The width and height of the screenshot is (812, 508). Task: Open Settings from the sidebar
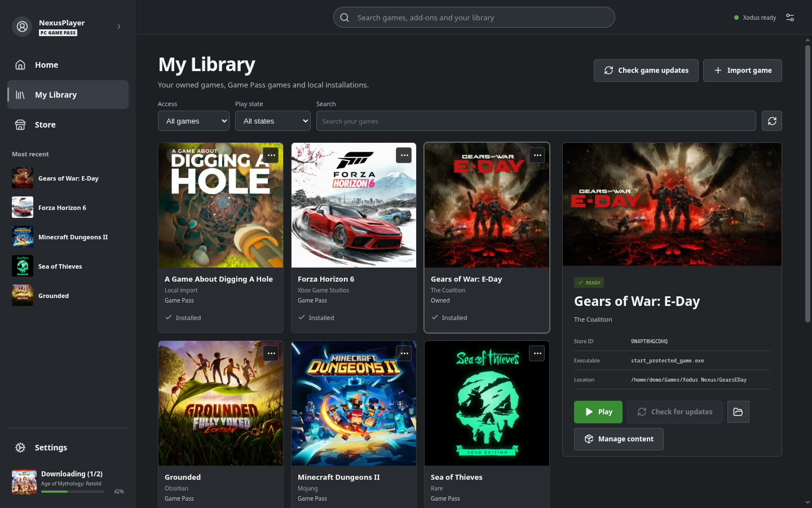point(68,448)
